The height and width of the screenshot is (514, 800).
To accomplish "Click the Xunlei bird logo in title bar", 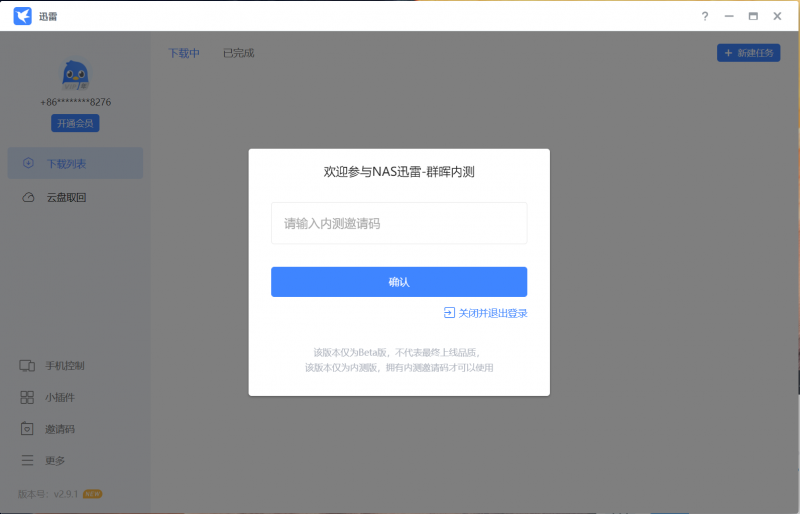I will pos(22,16).
